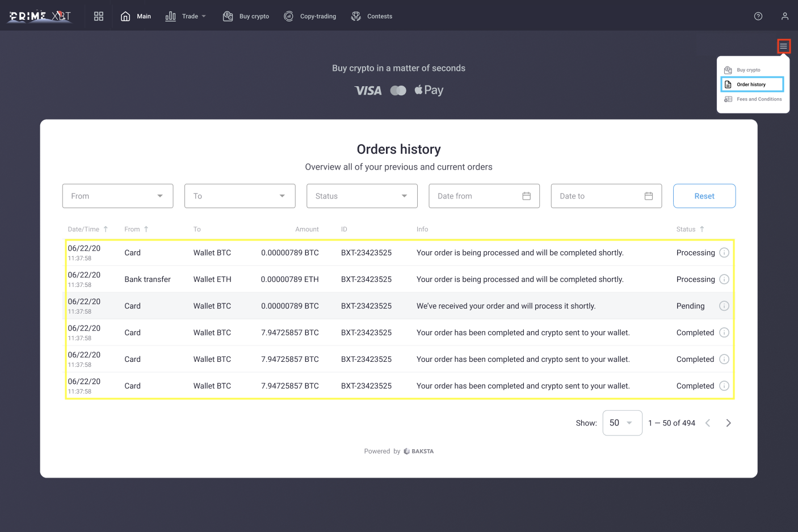
Task: Open the Show 50 rows-per-page dropdown
Action: click(622, 423)
